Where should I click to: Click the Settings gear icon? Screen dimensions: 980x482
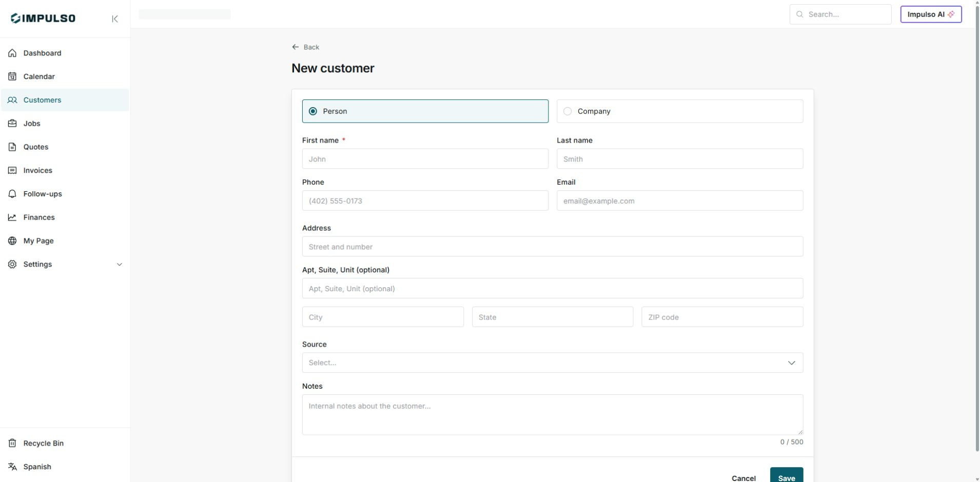(12, 265)
